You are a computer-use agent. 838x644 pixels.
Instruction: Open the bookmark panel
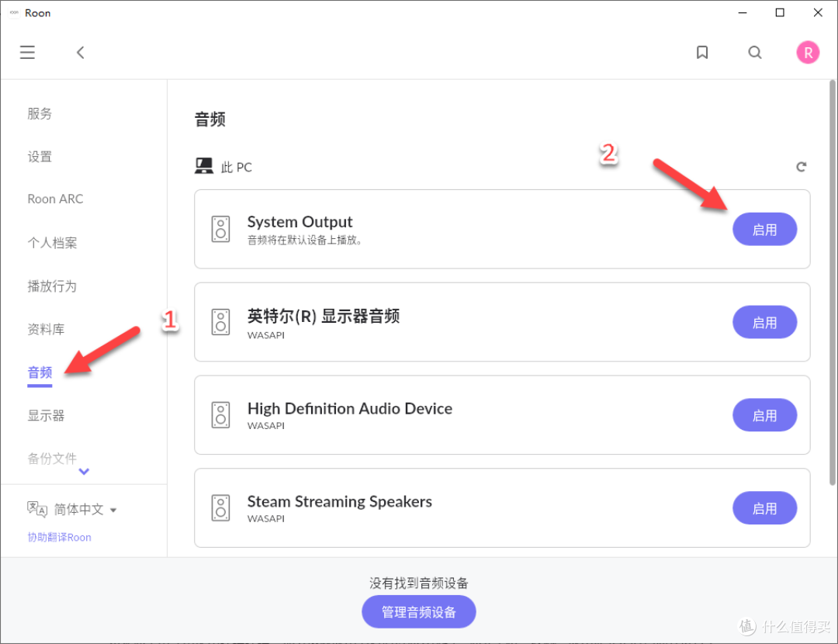pyautogui.click(x=702, y=52)
